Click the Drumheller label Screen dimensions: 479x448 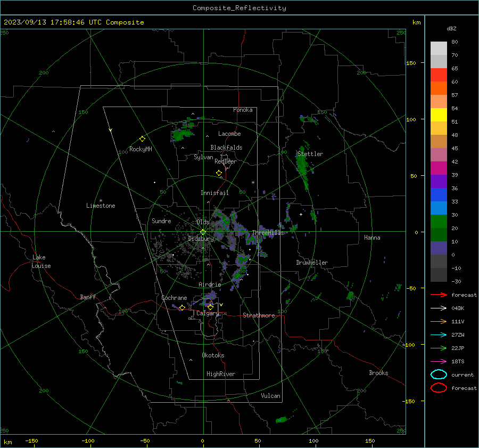coord(312,263)
